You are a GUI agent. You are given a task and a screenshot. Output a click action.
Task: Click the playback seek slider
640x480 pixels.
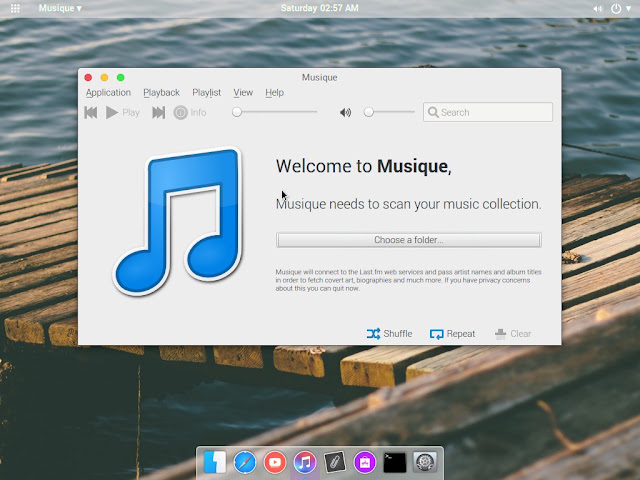(274, 112)
